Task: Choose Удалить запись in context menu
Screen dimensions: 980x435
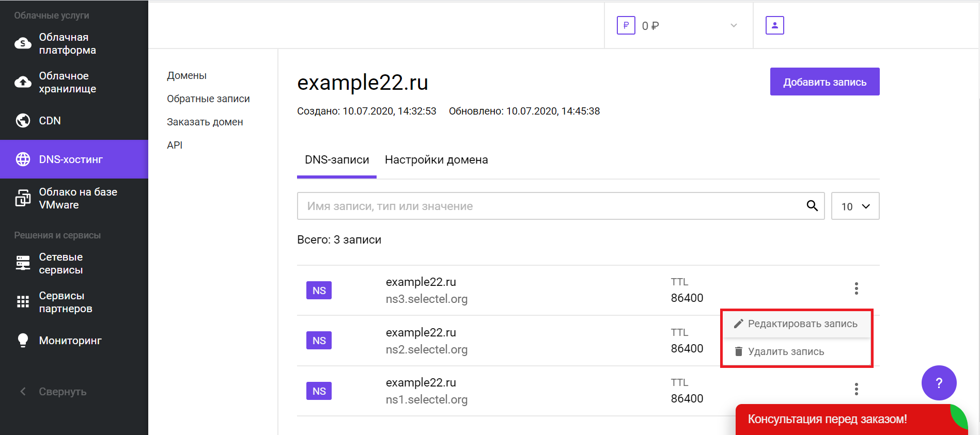Action: pyautogui.click(x=785, y=351)
